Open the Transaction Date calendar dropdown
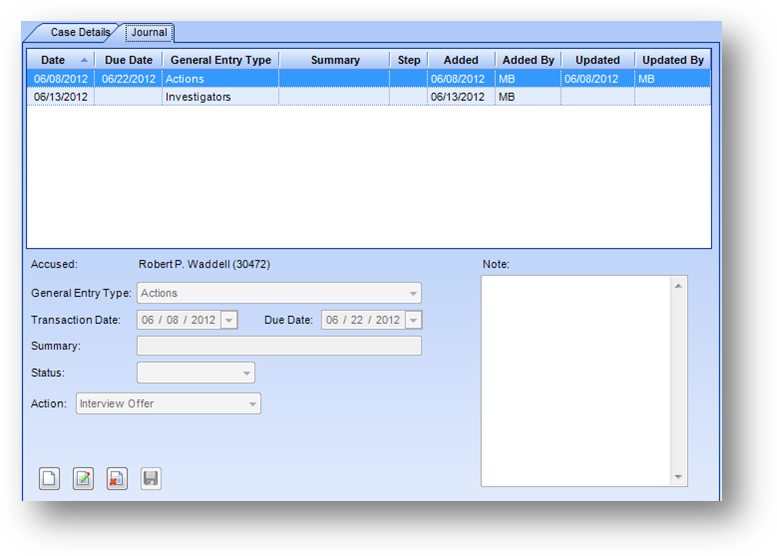Screen dimensions: 777x556 [x=228, y=320]
